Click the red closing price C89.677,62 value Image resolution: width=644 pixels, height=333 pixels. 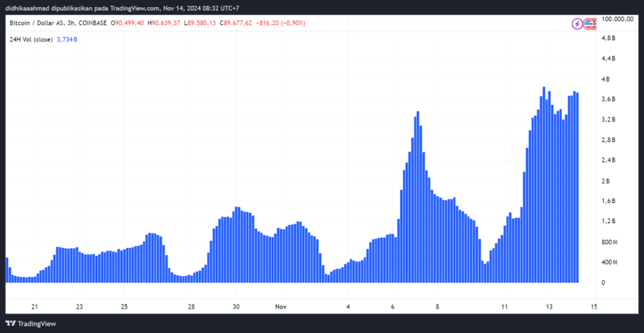(x=242, y=23)
